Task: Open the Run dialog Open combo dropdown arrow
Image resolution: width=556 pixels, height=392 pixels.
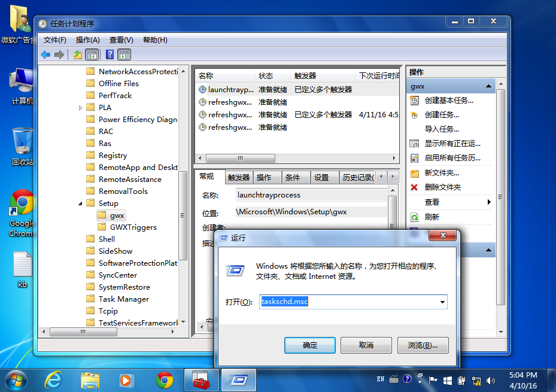Action: tap(442, 302)
